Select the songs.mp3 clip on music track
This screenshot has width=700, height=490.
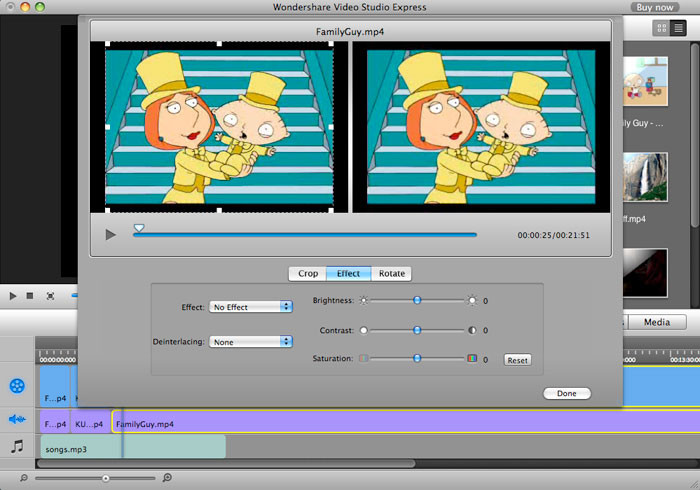pos(133,447)
